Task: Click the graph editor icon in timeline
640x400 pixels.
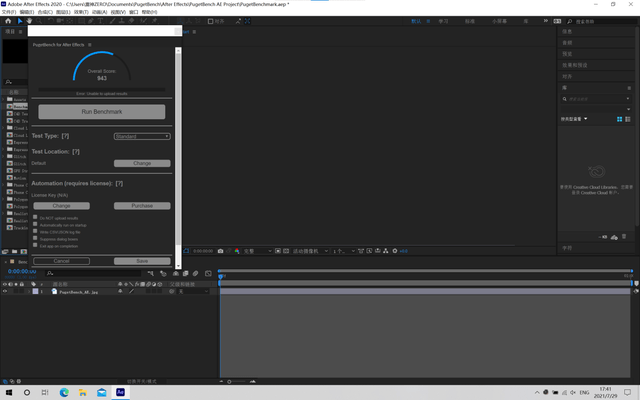Action: point(208,273)
